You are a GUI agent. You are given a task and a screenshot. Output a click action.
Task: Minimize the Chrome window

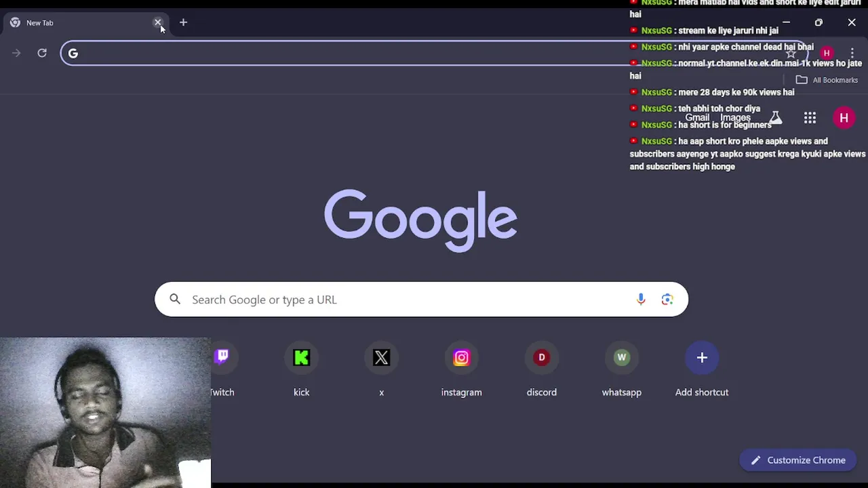[x=786, y=22]
